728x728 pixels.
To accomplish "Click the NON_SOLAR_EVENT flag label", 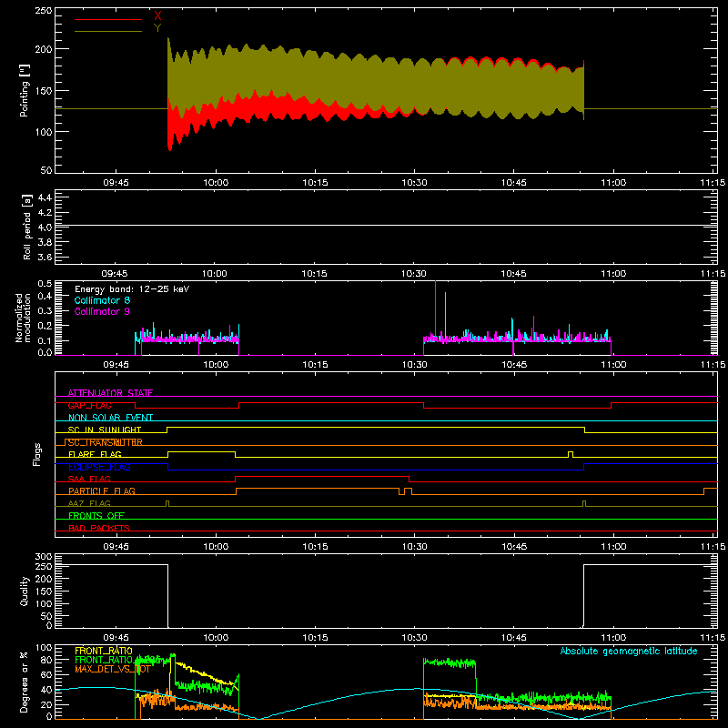I will click(110, 418).
